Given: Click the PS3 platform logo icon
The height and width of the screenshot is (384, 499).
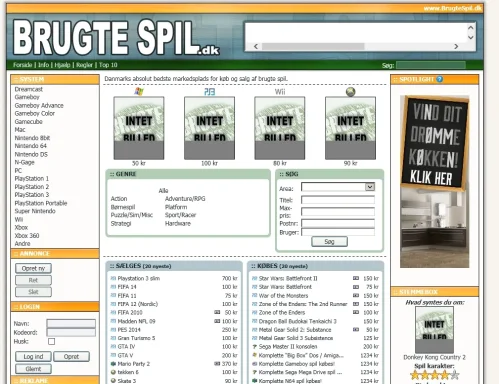Looking at the screenshot, I should click(x=209, y=91).
